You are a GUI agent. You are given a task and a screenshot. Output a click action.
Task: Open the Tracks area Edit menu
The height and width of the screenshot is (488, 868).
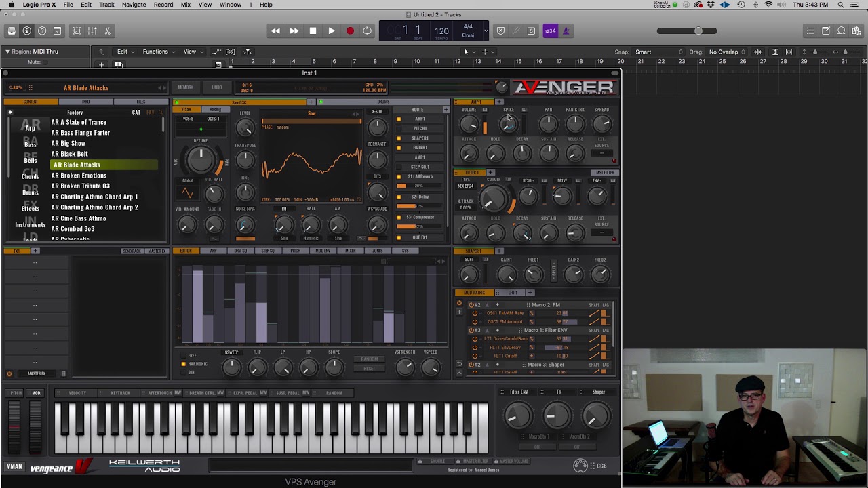(x=125, y=52)
